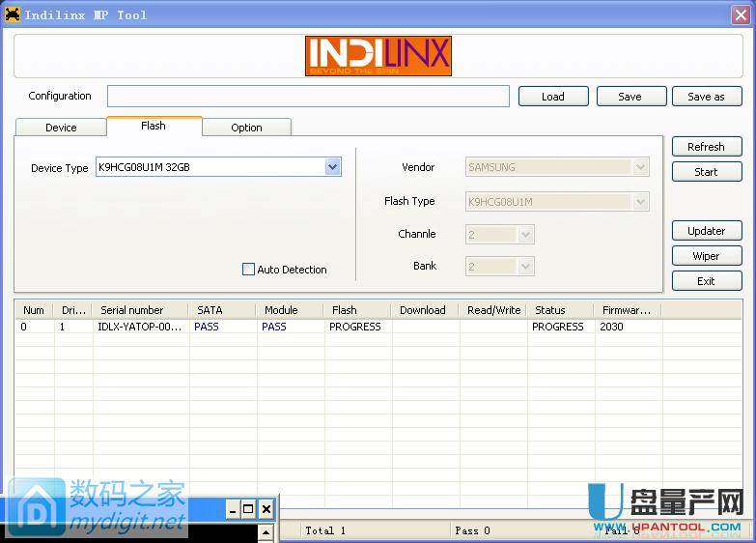Click the Indilinx app icon in title bar
Screen dimensions: 756x543
click(x=13, y=14)
